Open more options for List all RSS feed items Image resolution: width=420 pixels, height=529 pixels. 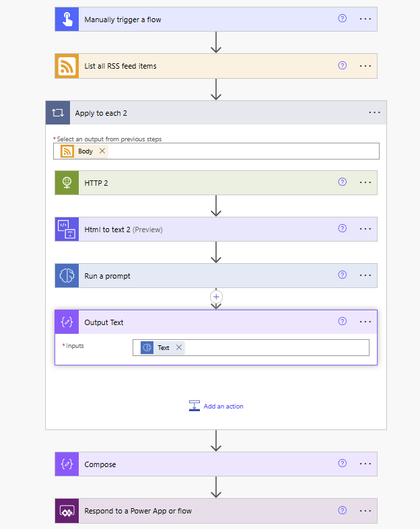coord(365,66)
